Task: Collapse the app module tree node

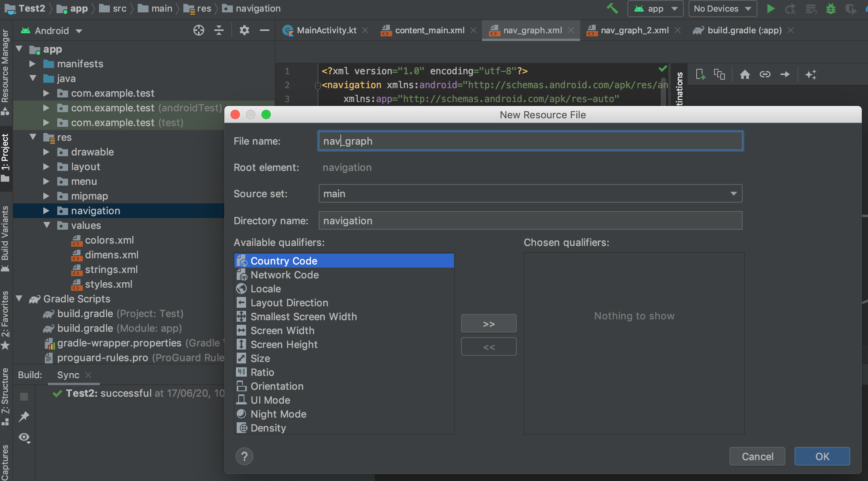Action: (19, 49)
